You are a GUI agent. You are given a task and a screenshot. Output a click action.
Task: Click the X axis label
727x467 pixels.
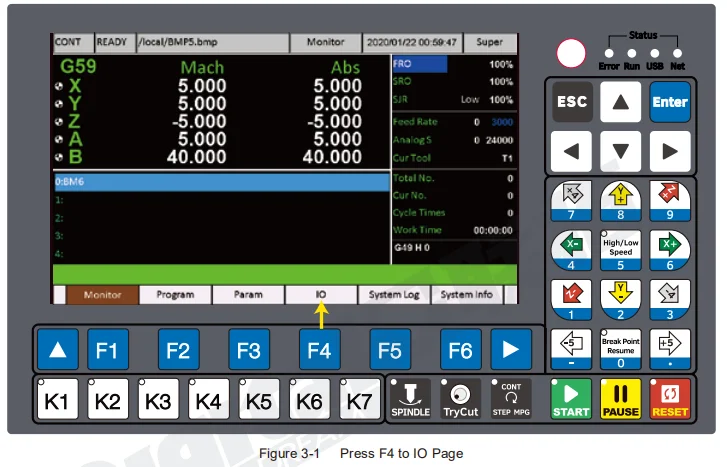(75, 86)
